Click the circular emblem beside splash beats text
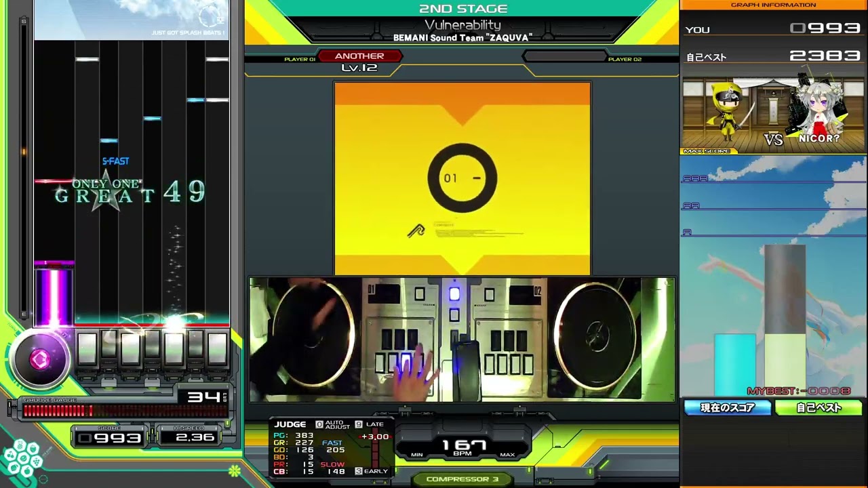Screen dimensions: 868x488 [209, 15]
